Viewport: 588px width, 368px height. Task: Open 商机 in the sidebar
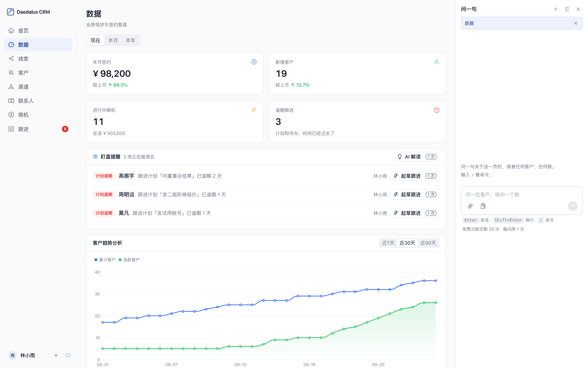tap(38, 115)
